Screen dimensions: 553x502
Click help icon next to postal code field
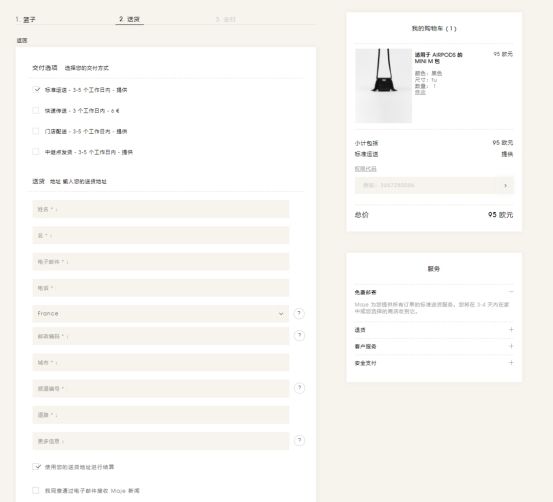point(299,335)
